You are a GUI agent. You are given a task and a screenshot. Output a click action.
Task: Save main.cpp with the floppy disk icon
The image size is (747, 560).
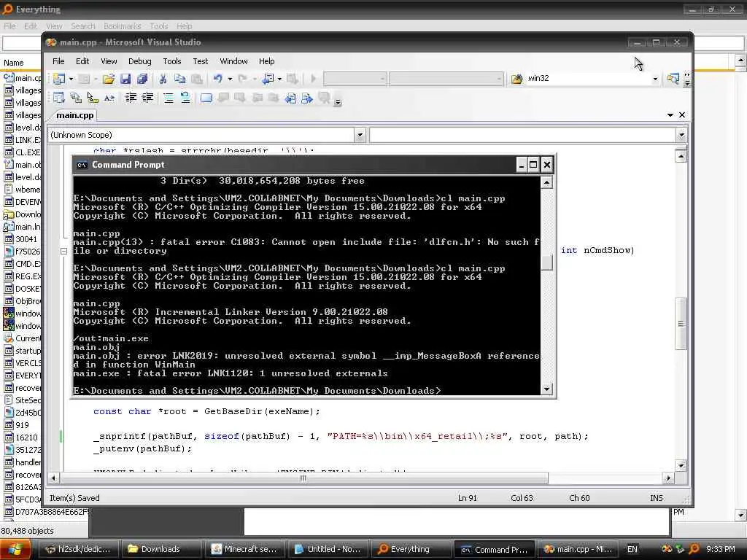pos(125,79)
